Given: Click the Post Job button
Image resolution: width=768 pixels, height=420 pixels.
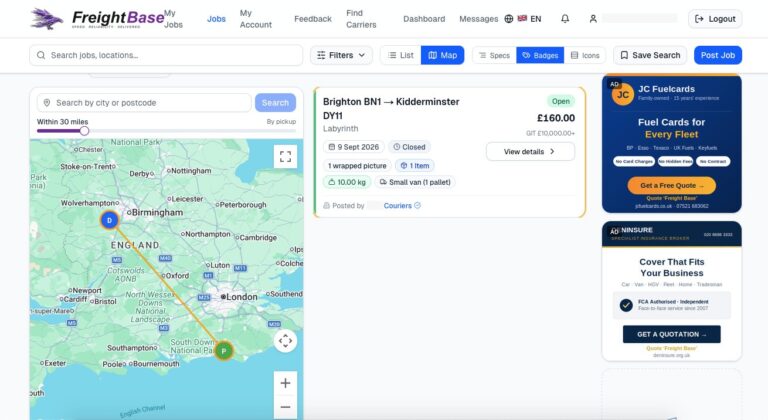Looking at the screenshot, I should 718,55.
